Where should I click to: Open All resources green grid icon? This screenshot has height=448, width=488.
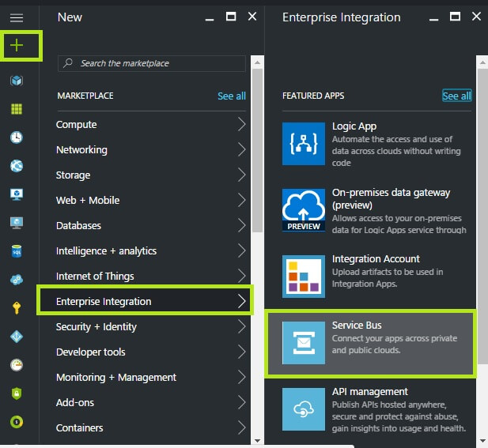(17, 109)
